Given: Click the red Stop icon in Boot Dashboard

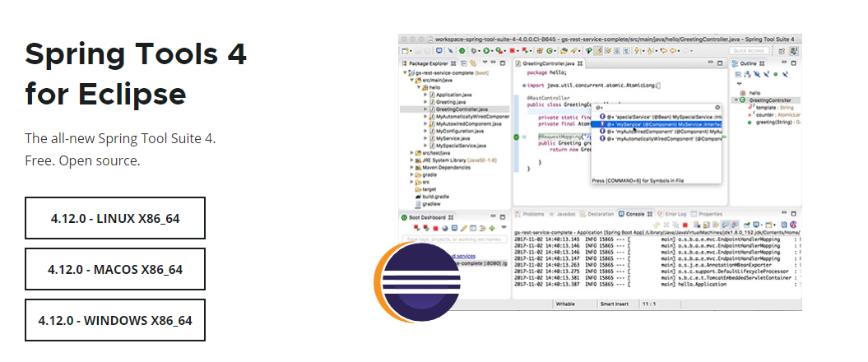Looking at the screenshot, I should pos(436,228).
